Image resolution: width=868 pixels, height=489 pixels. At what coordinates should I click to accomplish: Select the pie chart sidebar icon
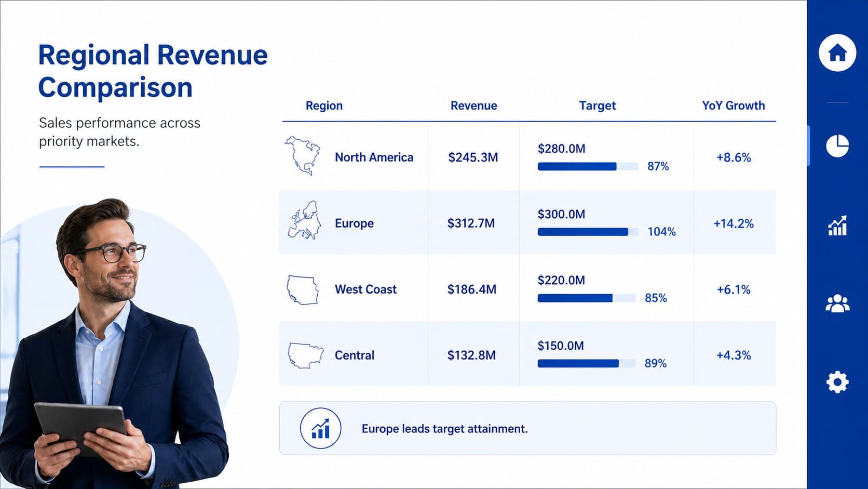(837, 146)
